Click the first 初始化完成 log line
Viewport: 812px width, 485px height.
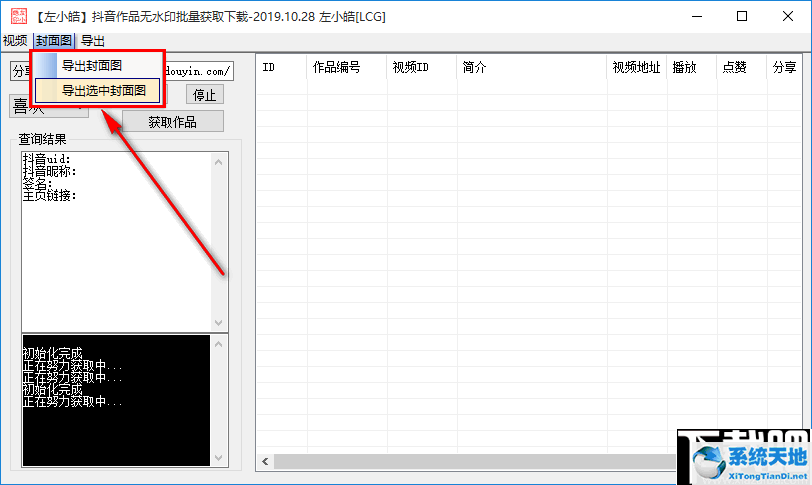52,354
